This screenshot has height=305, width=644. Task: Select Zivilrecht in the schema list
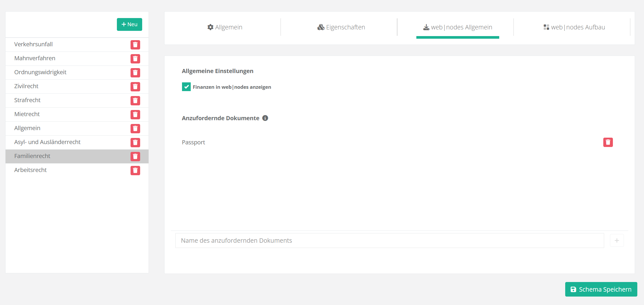pos(26,86)
